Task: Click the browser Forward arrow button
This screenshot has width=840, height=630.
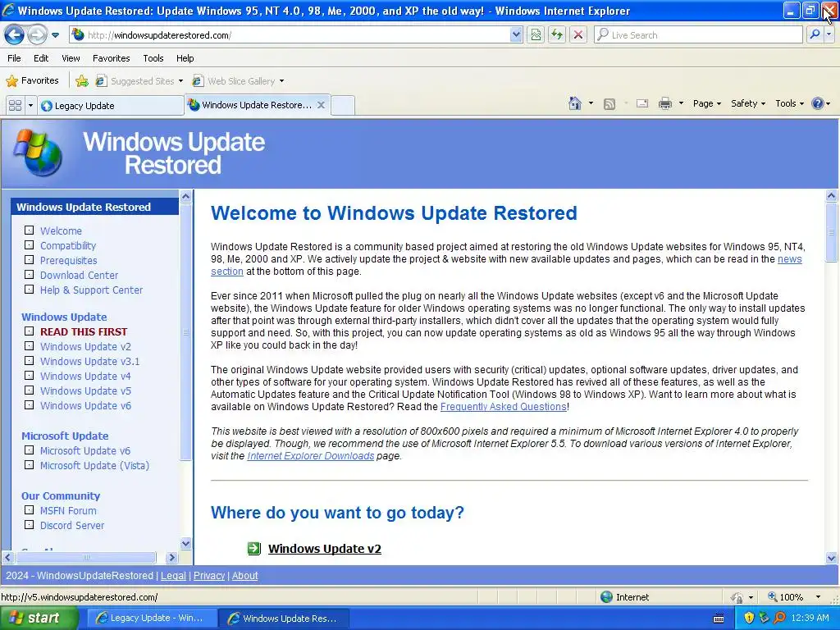Action: pos(37,35)
